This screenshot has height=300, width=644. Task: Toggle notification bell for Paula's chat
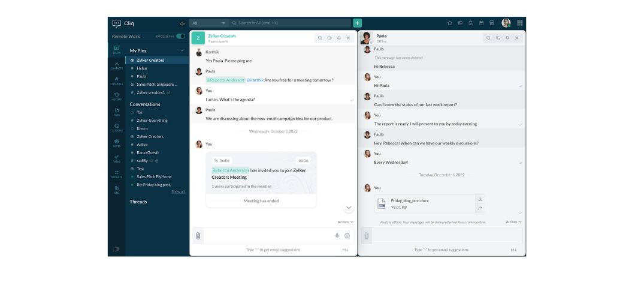[507, 38]
